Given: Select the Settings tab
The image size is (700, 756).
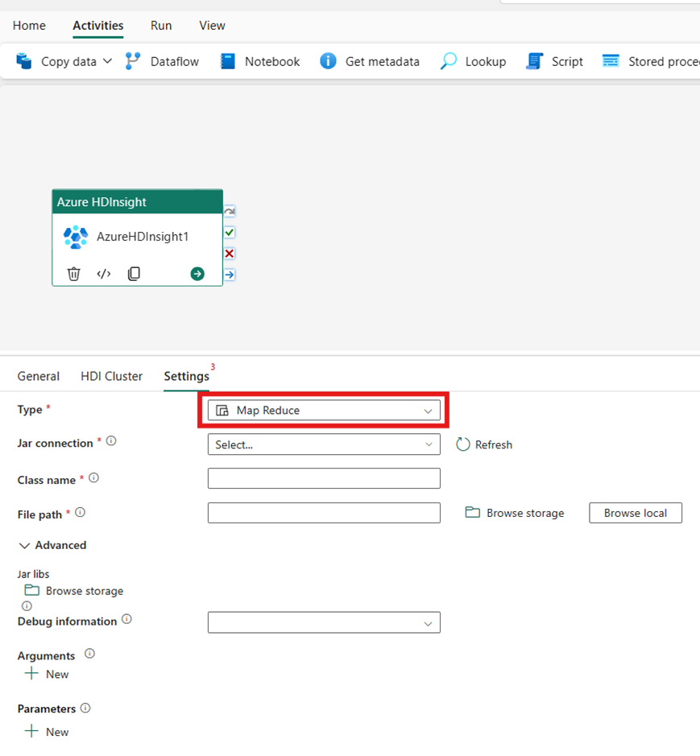Looking at the screenshot, I should (x=187, y=376).
